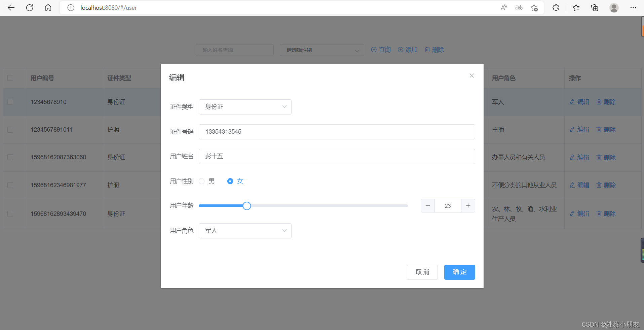
Task: Click the 确定 confirm button
Action: 459,272
